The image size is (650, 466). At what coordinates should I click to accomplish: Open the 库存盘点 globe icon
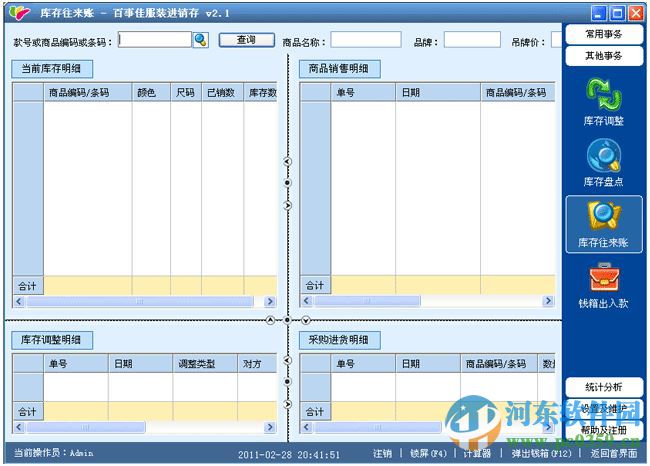[604, 163]
